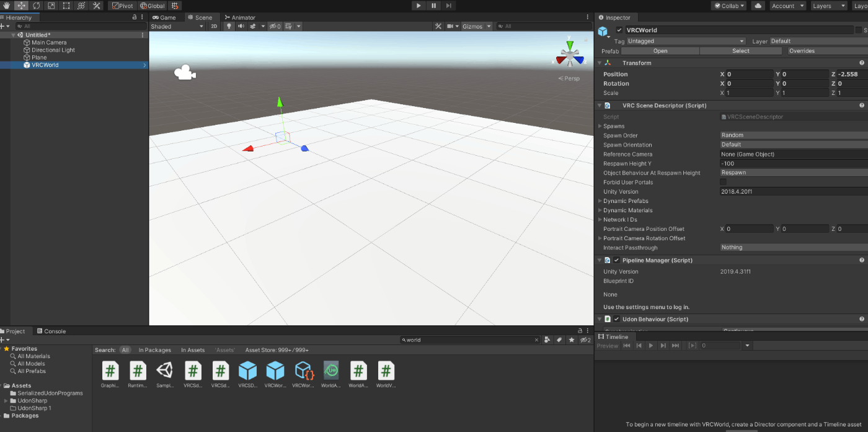Open the Gizmos dropdown

click(x=477, y=26)
